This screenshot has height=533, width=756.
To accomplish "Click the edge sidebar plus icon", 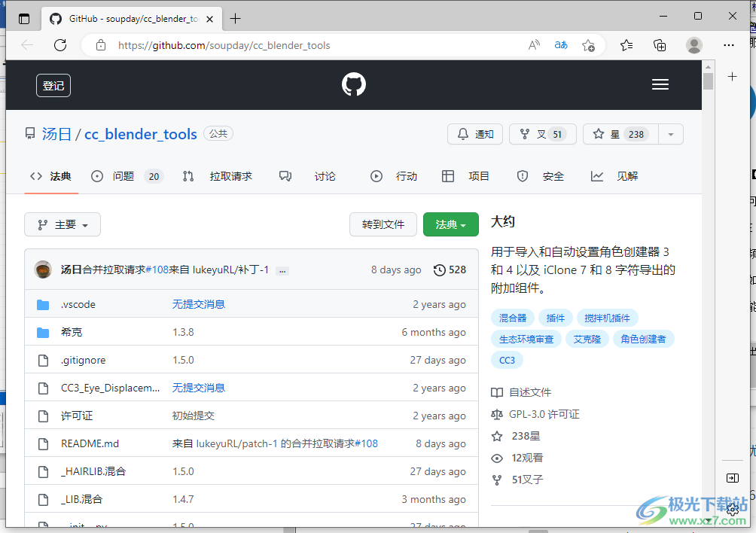I will (x=732, y=77).
